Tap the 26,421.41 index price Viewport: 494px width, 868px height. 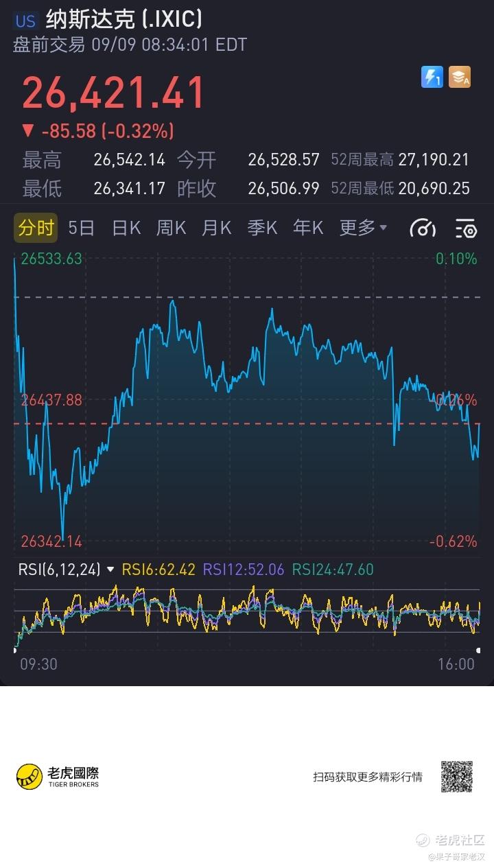click(x=113, y=93)
